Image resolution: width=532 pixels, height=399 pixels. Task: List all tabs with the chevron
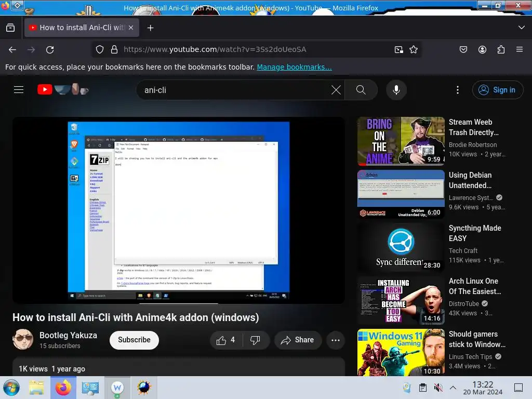pos(522,28)
